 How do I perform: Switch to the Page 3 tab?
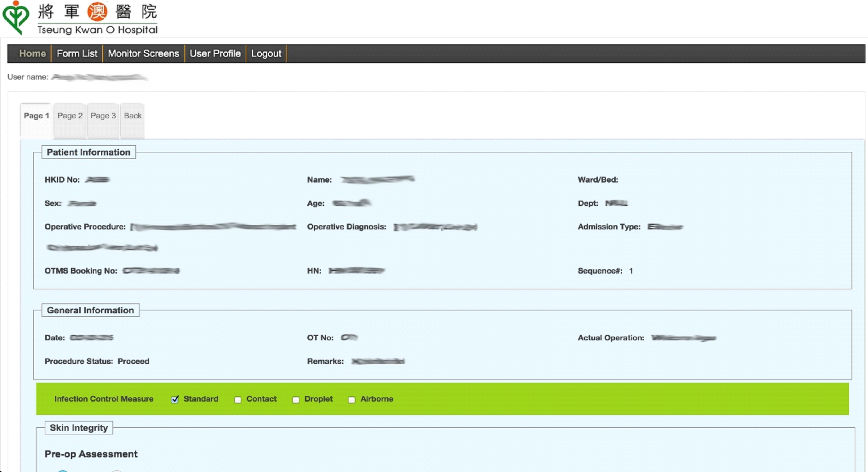coord(103,116)
